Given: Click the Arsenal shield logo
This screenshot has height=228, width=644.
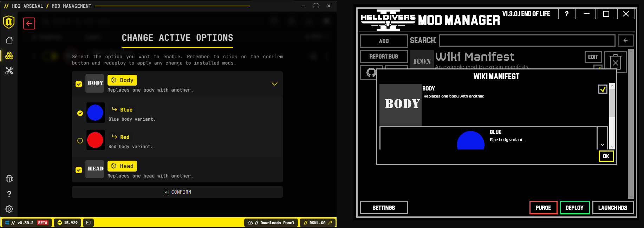Looking at the screenshot, I should point(9,22).
